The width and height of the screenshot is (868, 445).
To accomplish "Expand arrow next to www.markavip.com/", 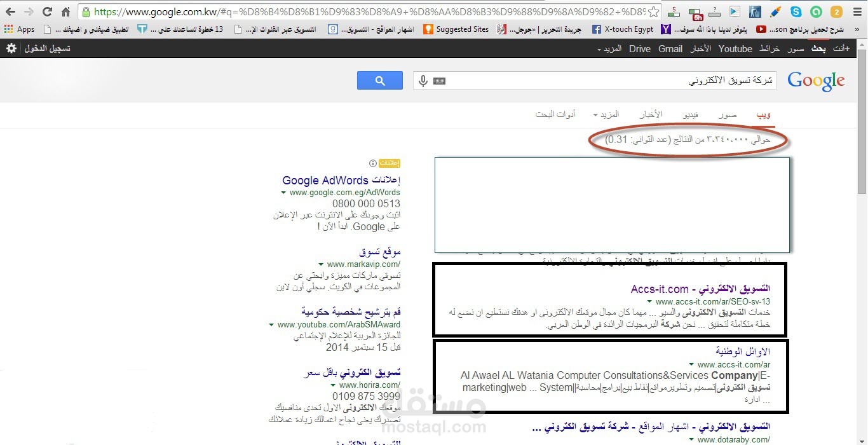I will 322,264.
